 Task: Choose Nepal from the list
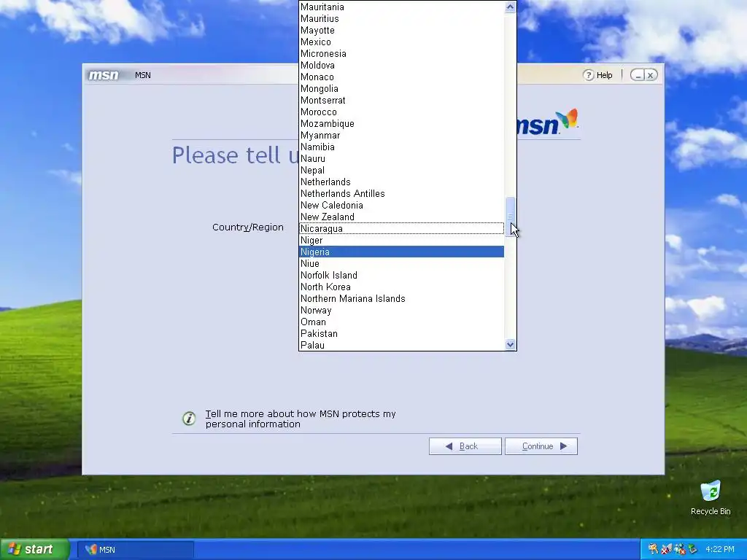coord(402,171)
